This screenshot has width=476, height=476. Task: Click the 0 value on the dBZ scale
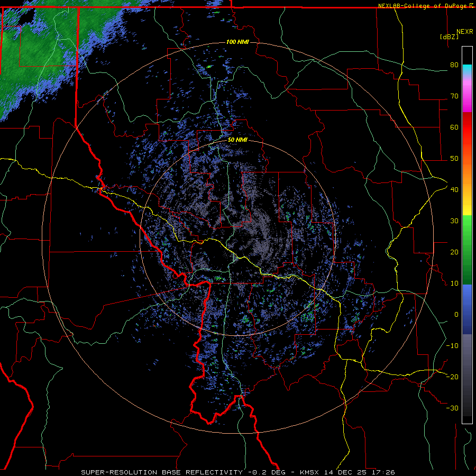456,315
